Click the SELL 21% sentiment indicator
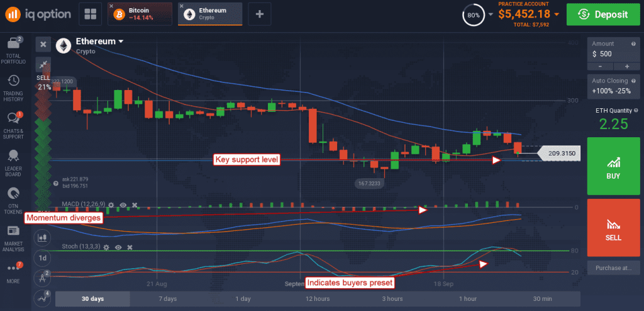The image size is (644, 311). click(x=45, y=82)
